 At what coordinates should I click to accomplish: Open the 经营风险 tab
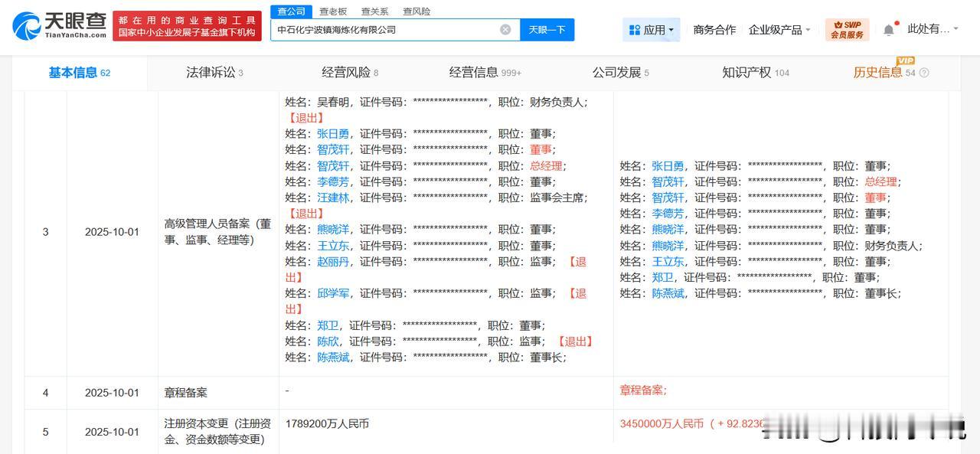pyautogui.click(x=350, y=73)
